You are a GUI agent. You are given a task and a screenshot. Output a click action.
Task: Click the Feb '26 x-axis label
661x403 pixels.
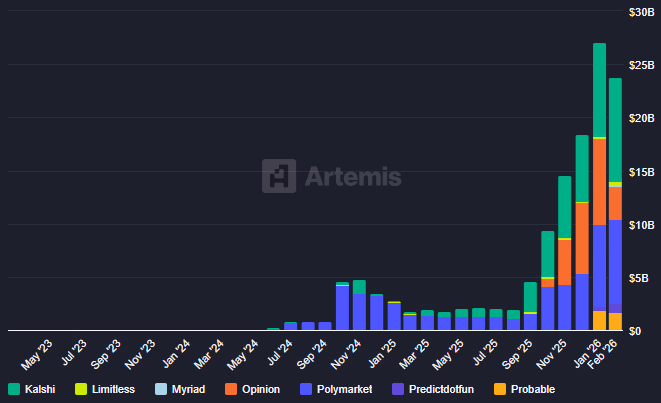603,354
